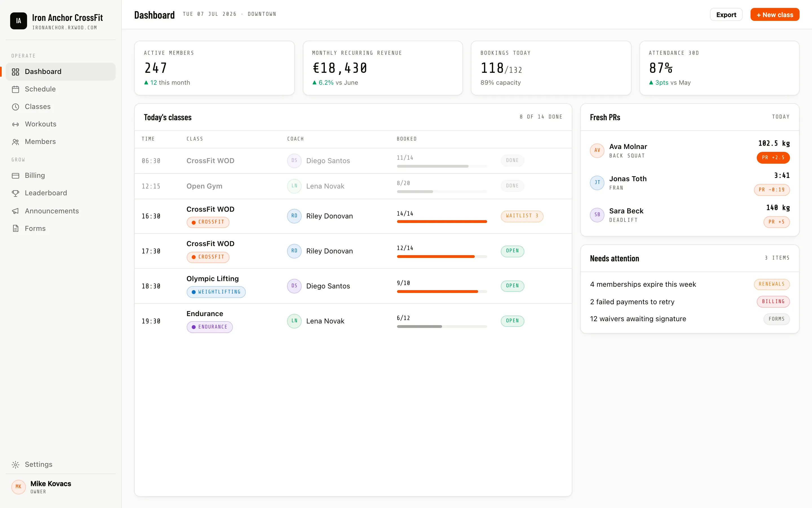Screen dimensions: 812x508
Task: Click the Billing card icon
Action: coord(16,175)
